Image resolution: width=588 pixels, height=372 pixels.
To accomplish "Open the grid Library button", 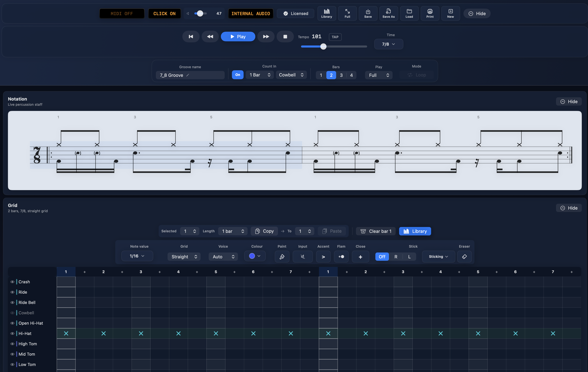I will 415,231.
